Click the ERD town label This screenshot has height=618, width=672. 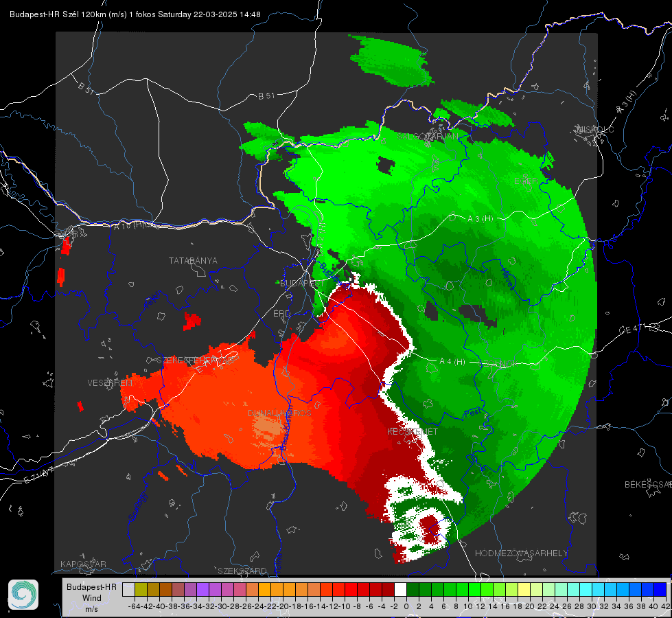point(281,314)
